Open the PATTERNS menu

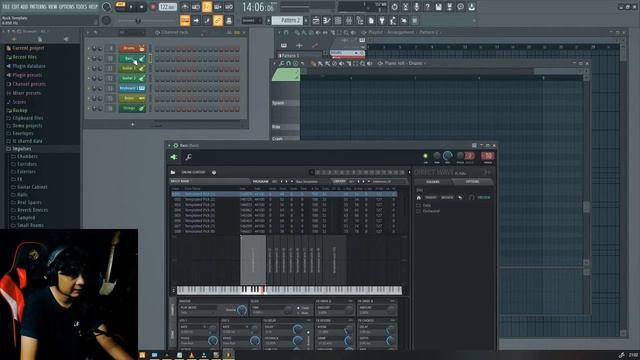[38, 7]
